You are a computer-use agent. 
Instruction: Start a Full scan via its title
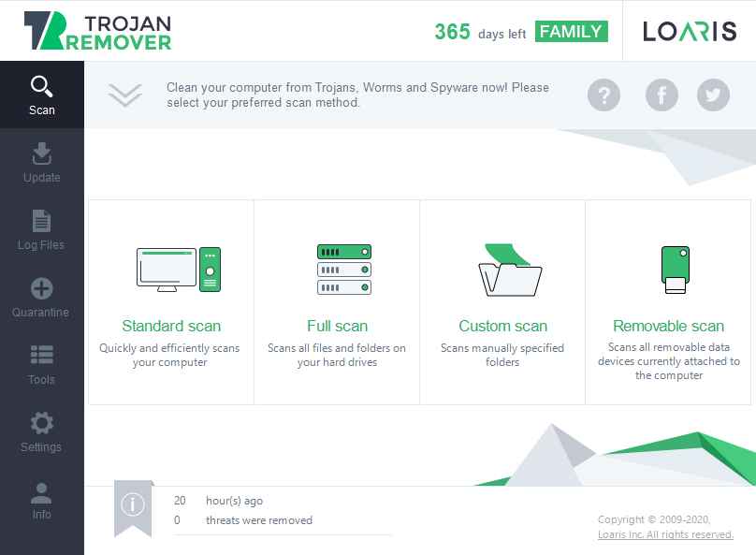tap(337, 326)
